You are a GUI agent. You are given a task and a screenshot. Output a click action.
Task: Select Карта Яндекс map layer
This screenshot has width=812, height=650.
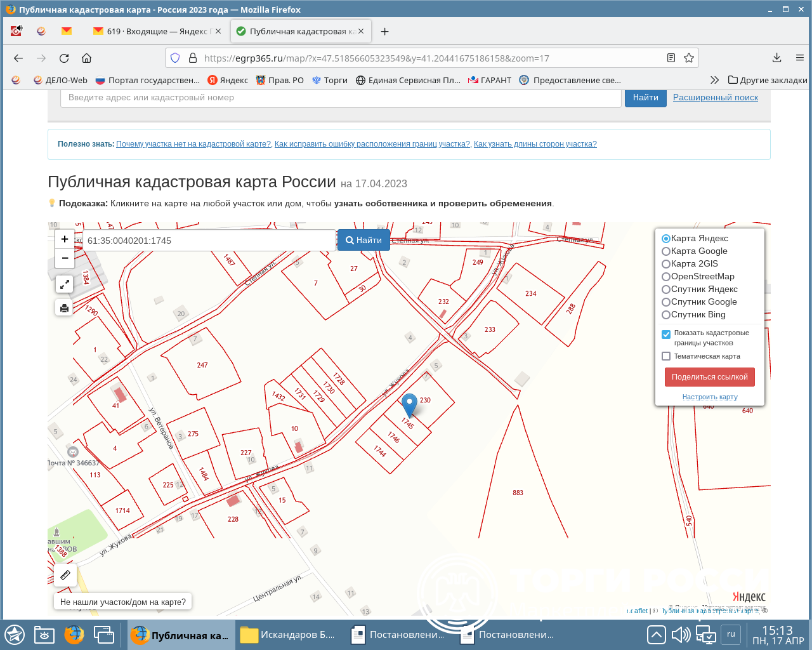(695, 238)
